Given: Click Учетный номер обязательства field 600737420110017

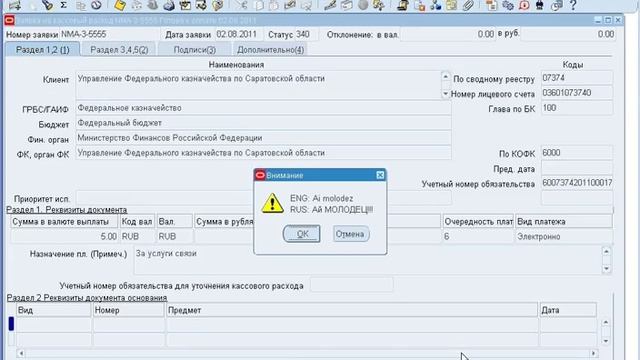Looking at the screenshot, I should coord(577,183).
